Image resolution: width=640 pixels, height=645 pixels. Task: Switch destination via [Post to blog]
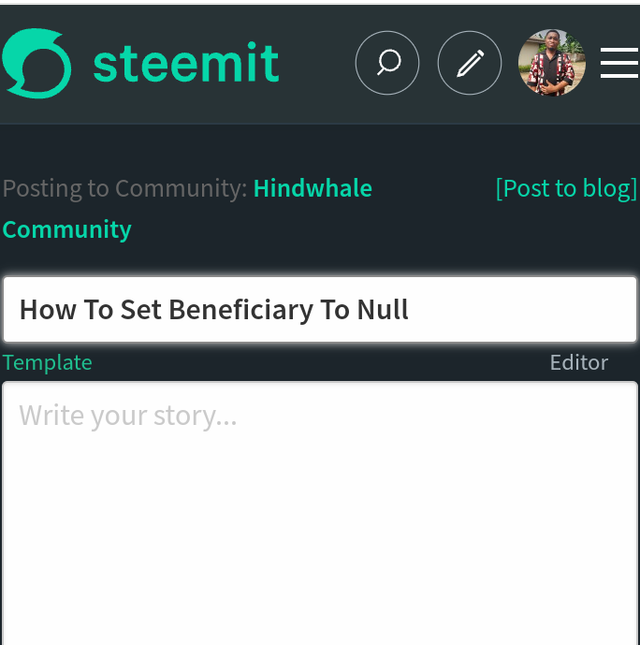[x=566, y=188]
